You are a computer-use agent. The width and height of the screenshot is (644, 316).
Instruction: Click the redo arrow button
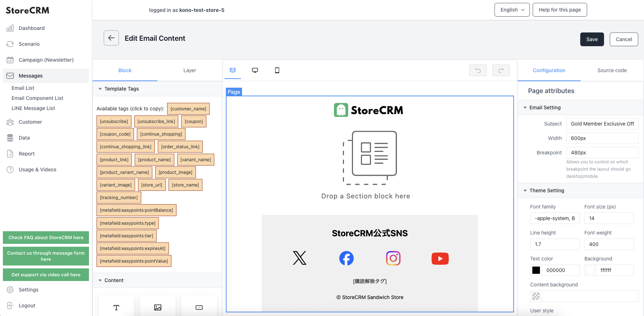tap(501, 70)
